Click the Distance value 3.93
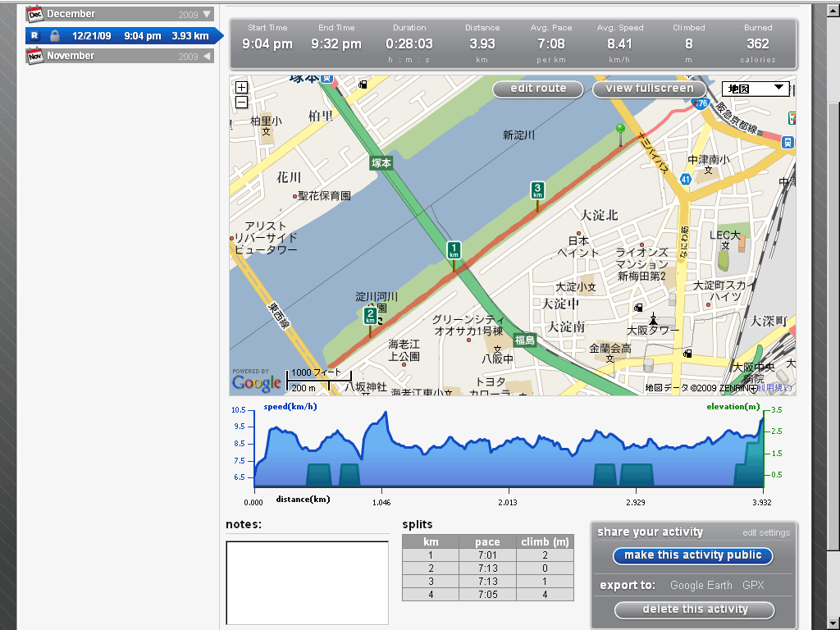The height and width of the screenshot is (630, 840). coord(482,44)
